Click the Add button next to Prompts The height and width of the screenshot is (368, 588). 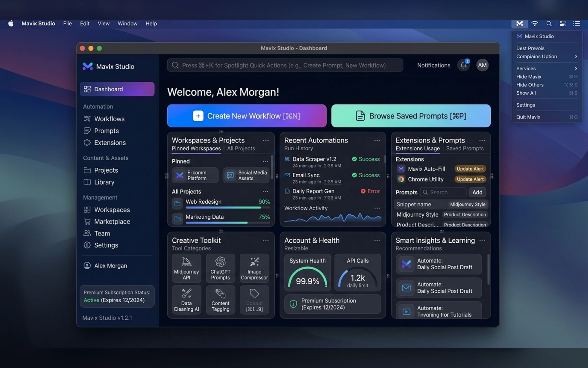click(x=477, y=192)
